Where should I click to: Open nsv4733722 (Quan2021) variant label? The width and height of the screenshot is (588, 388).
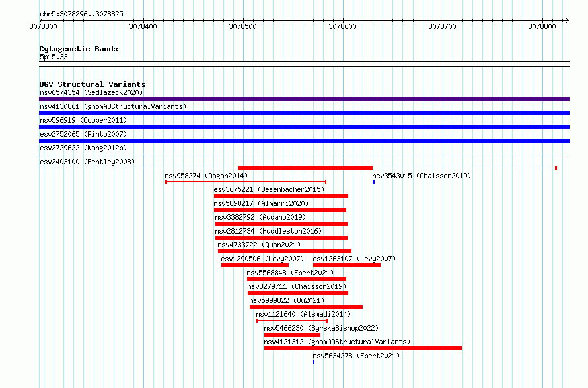(x=259, y=245)
